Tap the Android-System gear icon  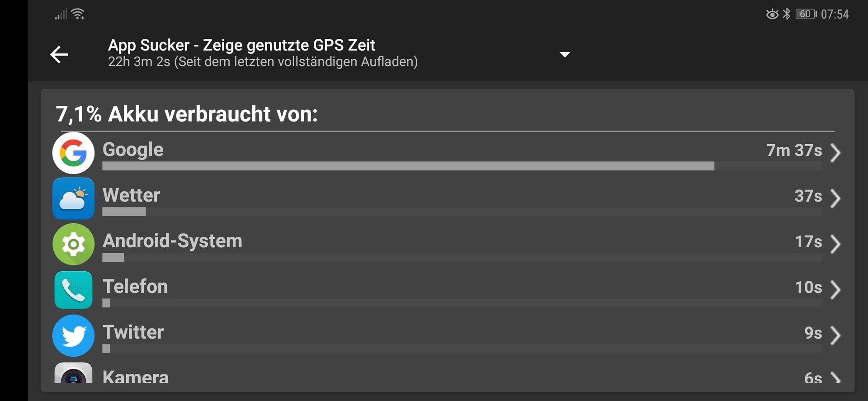click(73, 244)
